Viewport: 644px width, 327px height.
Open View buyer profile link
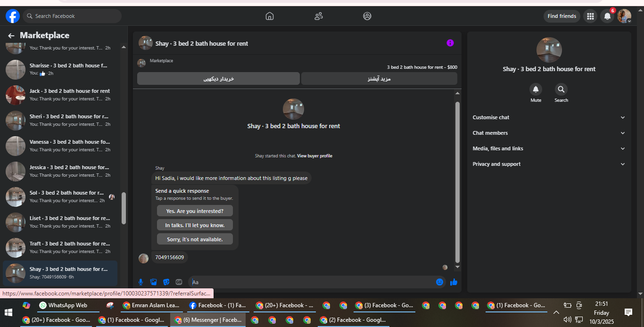coord(314,156)
